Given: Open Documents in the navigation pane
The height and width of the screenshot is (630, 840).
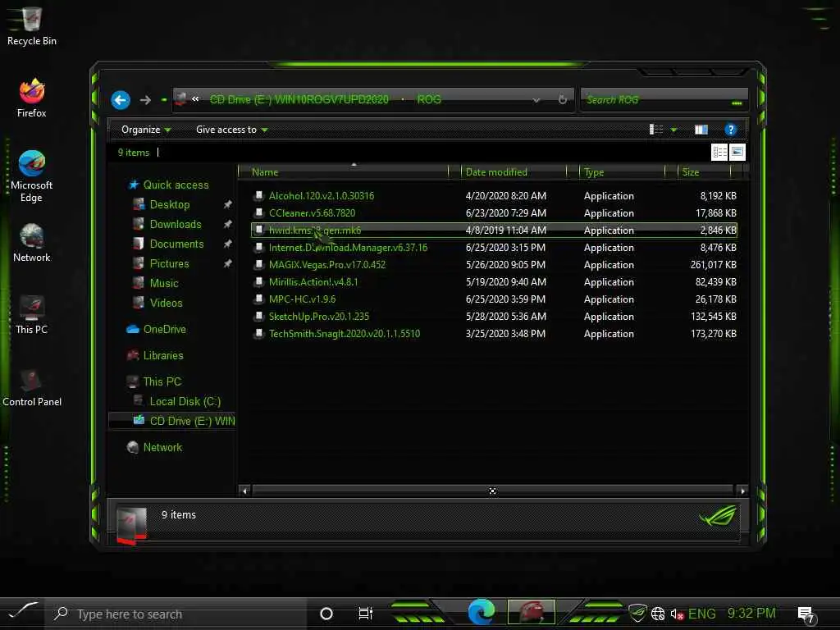Looking at the screenshot, I should (x=177, y=244).
